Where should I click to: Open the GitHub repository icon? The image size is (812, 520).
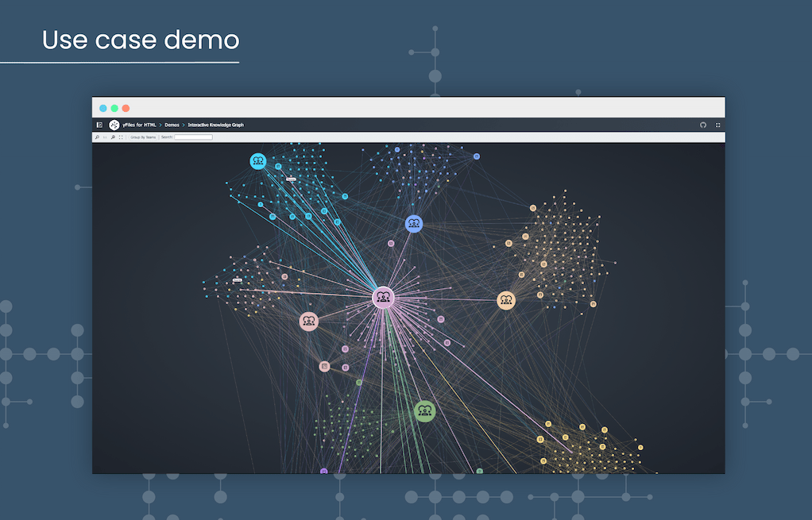tap(702, 125)
